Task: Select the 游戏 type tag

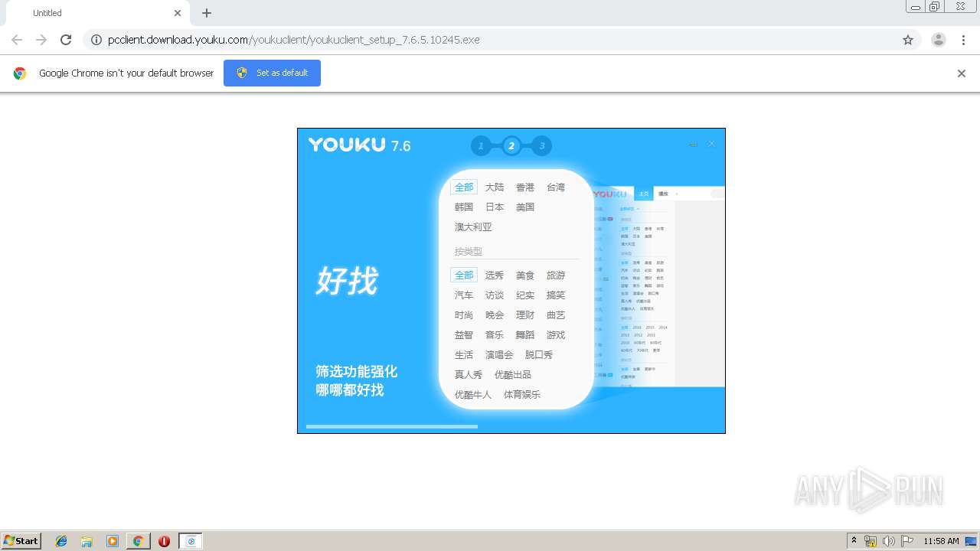Action: (x=556, y=334)
